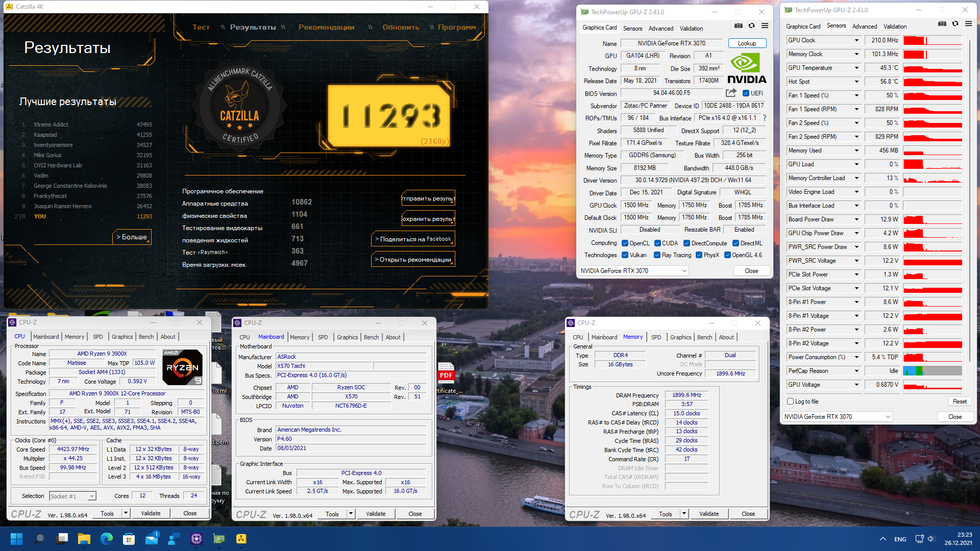Open Tools dropdown arrow in CPU-Z Memory window
This screenshot has width=980, height=551.
click(x=684, y=514)
